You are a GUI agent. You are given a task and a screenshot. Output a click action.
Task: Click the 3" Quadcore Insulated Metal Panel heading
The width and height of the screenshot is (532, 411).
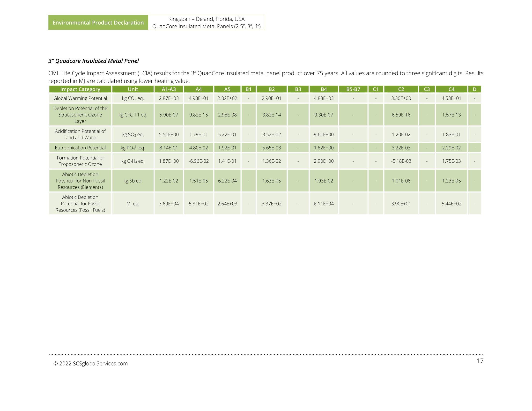[x=94, y=61]
